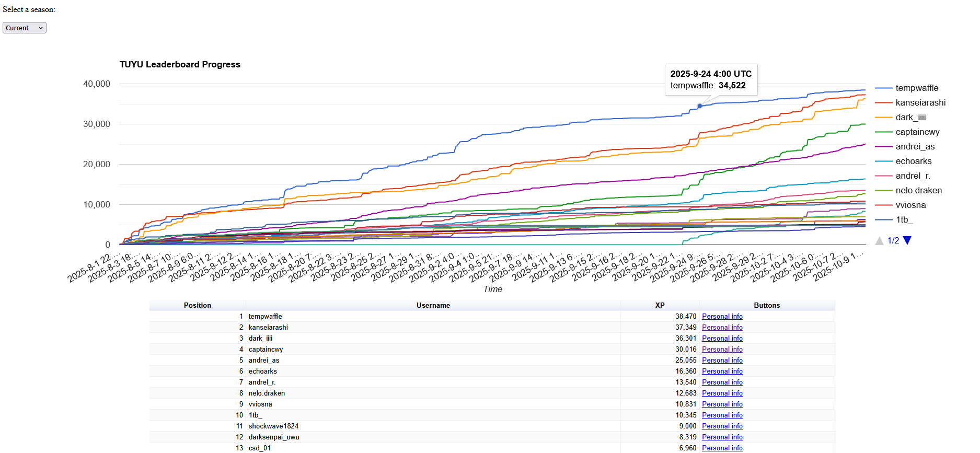
Task: Select username captaincwy in table
Action: [266, 349]
